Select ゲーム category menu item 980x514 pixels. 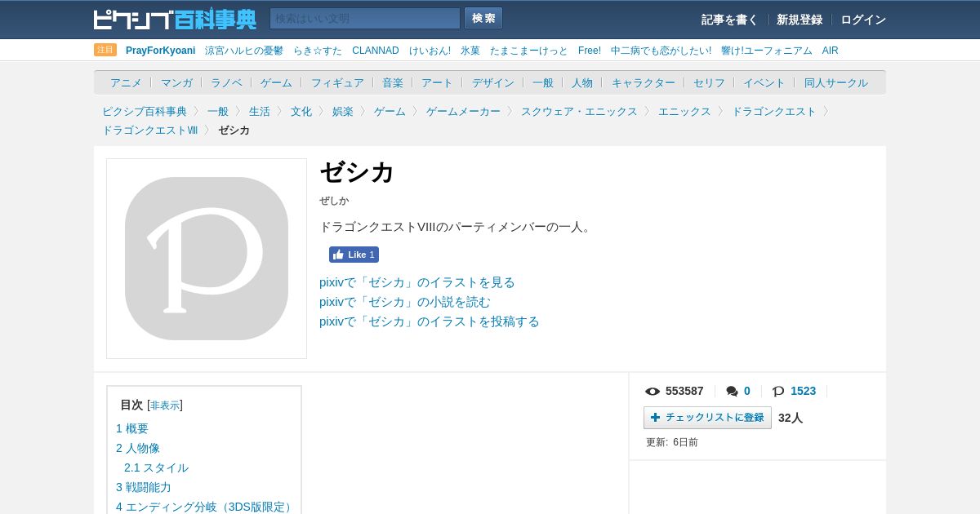pyautogui.click(x=276, y=82)
